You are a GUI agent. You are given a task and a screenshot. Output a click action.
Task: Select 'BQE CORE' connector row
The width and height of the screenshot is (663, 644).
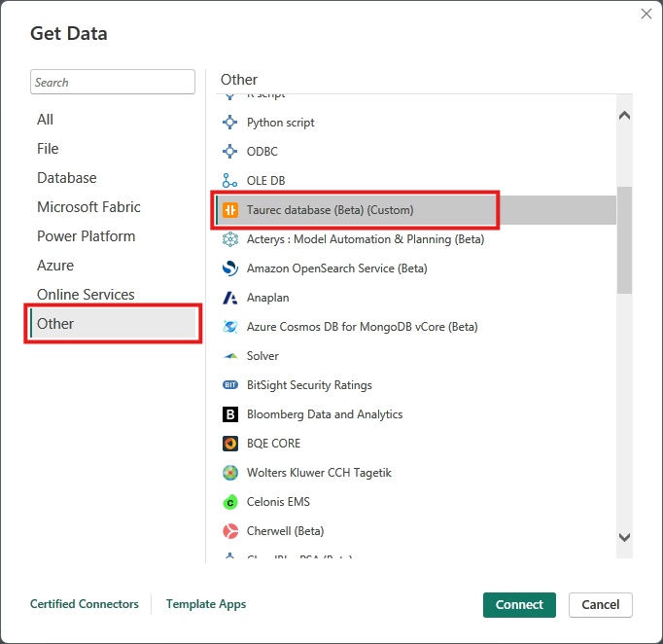(416, 444)
